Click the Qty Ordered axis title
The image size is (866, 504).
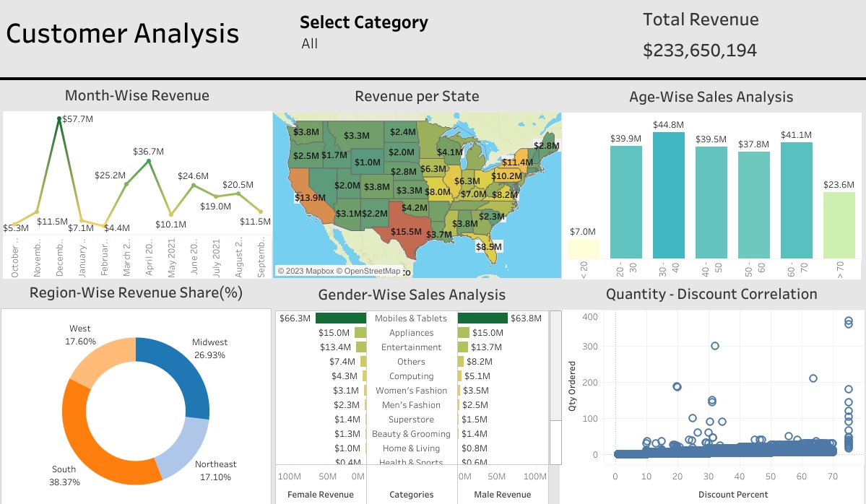[572, 386]
